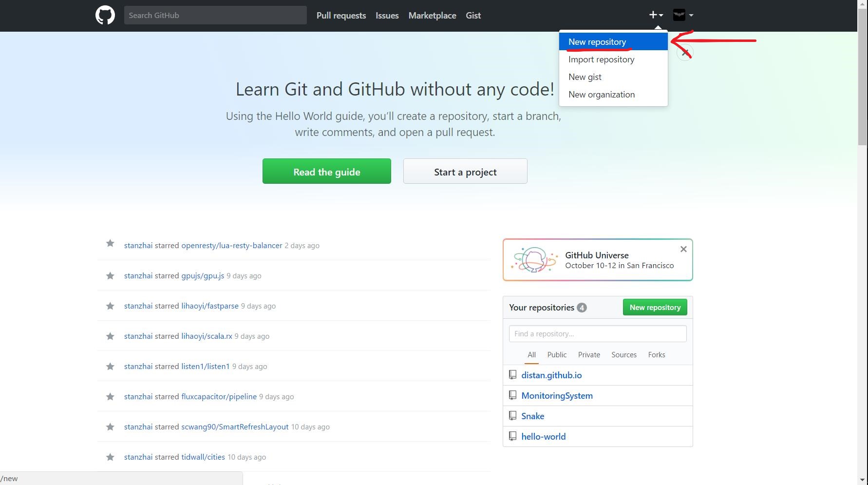Click the Search GitHub field
The image size is (868, 485).
(x=215, y=15)
